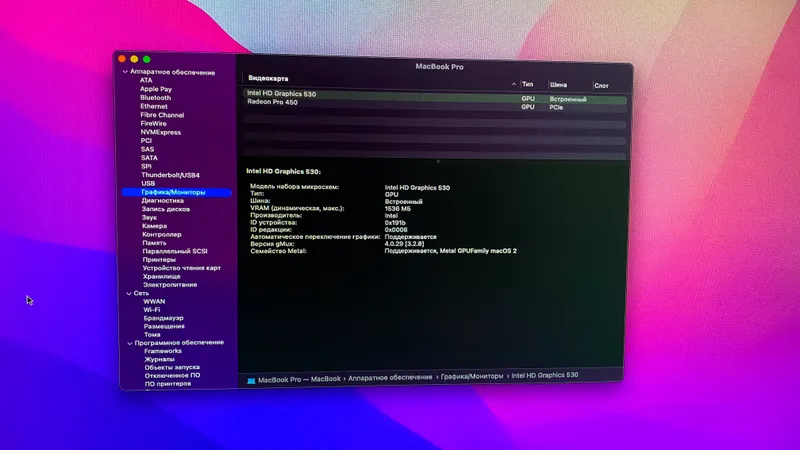Image resolution: width=800 pixels, height=450 pixels.
Task: Select Запись дисков entry
Action: tap(165, 209)
